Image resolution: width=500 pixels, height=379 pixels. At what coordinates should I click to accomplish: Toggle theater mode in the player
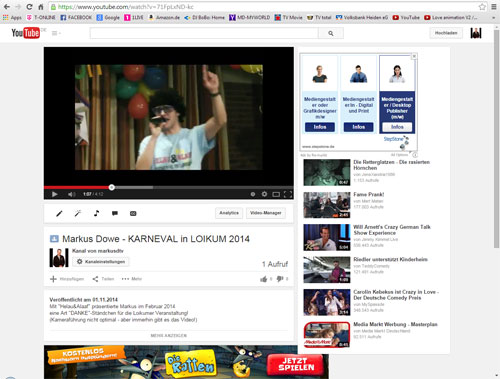pos(276,194)
